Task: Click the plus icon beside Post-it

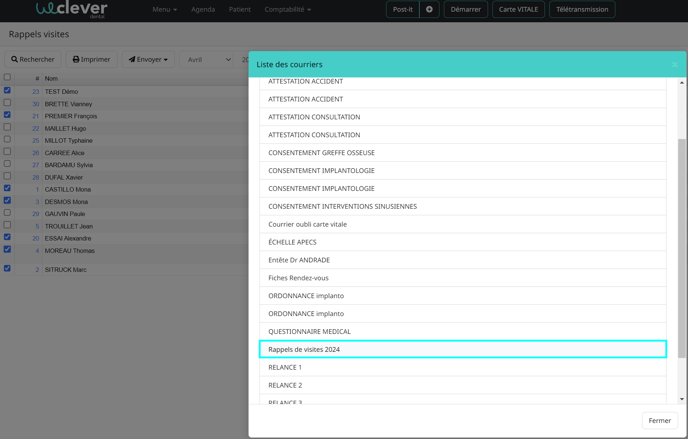Action: tap(429, 9)
